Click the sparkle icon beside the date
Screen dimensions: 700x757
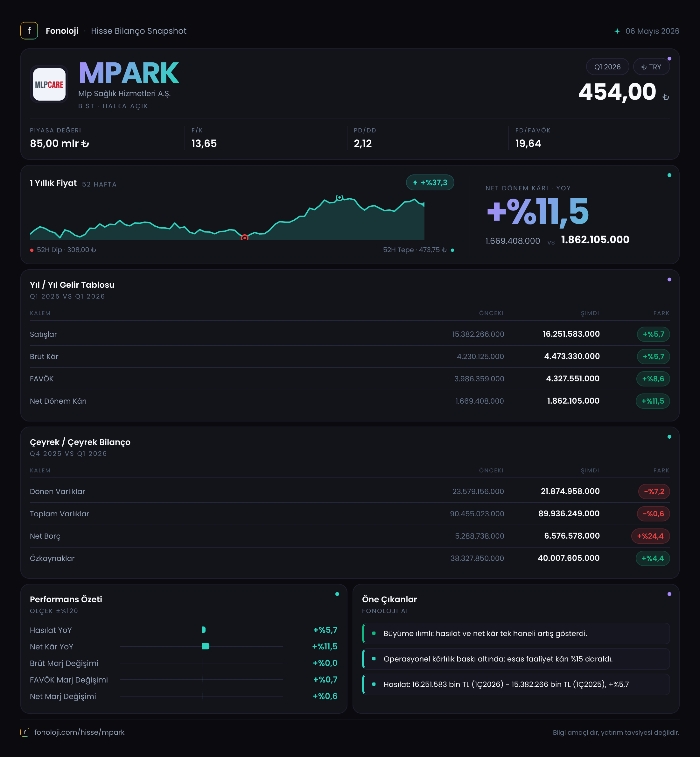(x=617, y=31)
